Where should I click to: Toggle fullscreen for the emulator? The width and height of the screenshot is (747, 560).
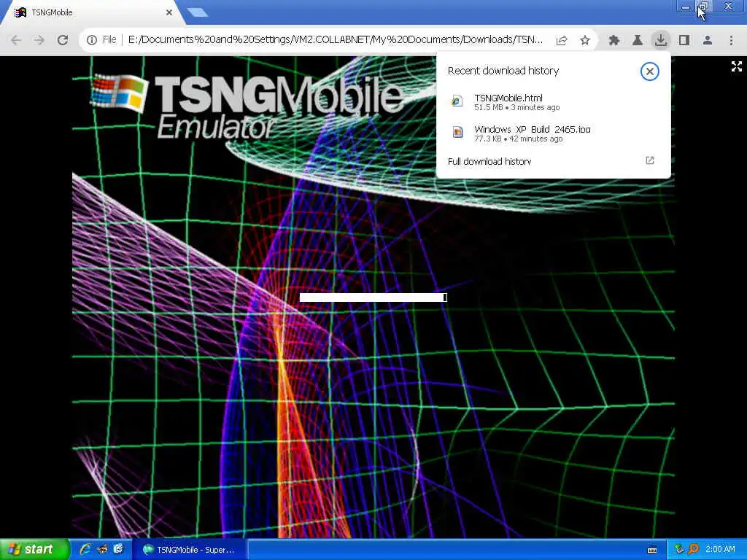point(737,66)
